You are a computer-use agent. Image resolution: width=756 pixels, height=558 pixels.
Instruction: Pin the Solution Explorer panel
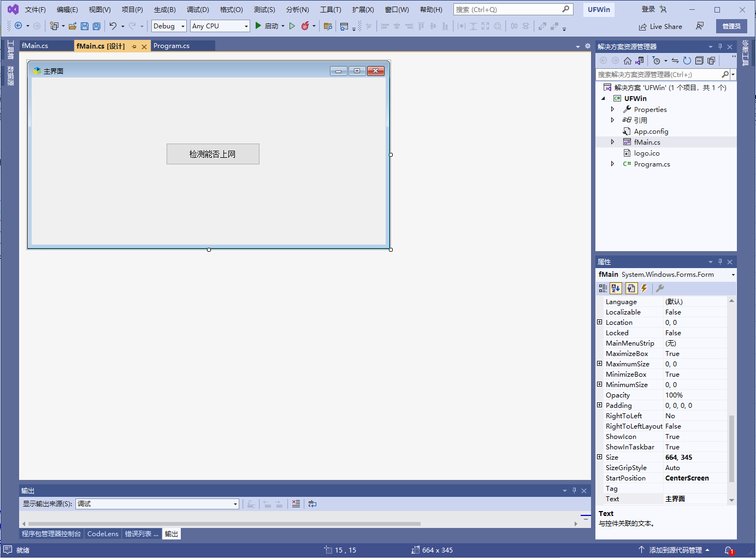(720, 47)
